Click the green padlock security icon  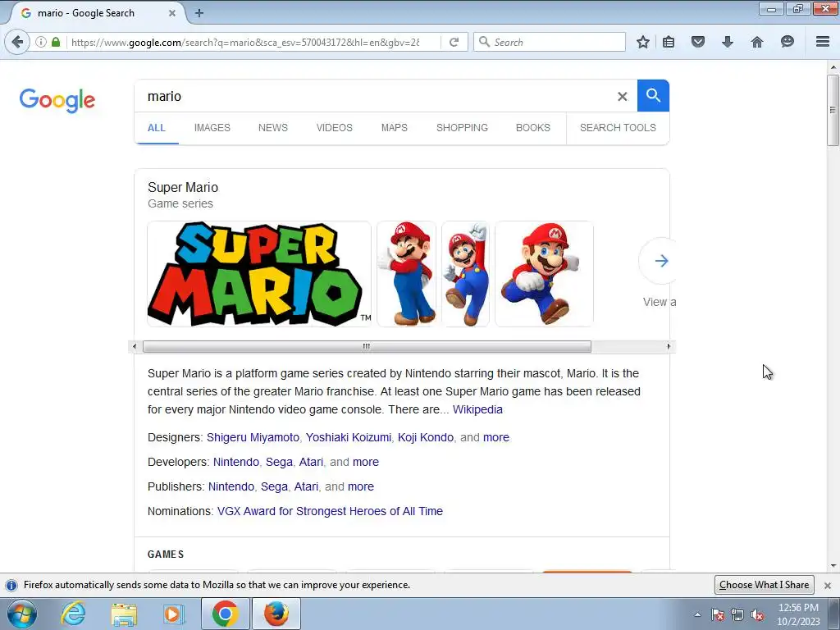click(56, 42)
